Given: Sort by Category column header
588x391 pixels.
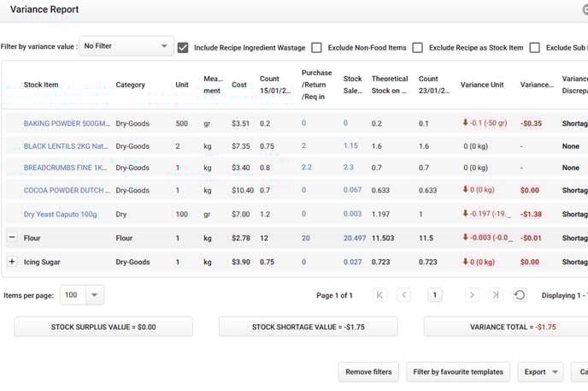Looking at the screenshot, I should 130,85.
